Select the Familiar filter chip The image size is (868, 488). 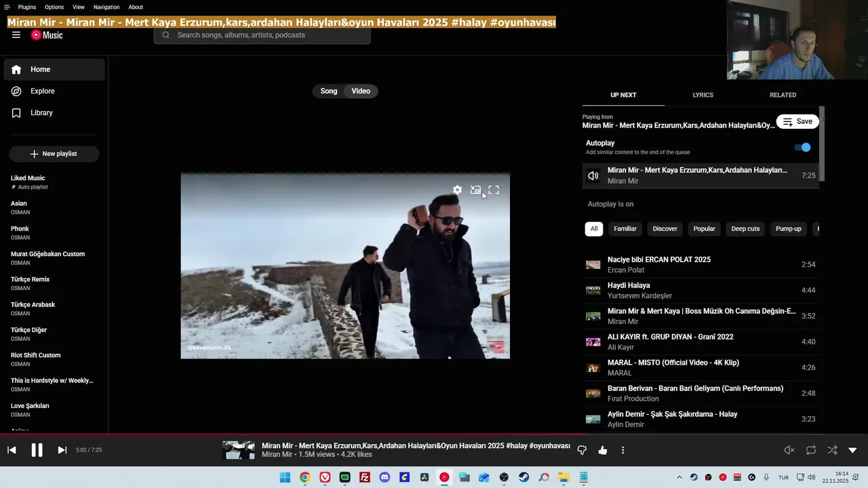point(625,229)
